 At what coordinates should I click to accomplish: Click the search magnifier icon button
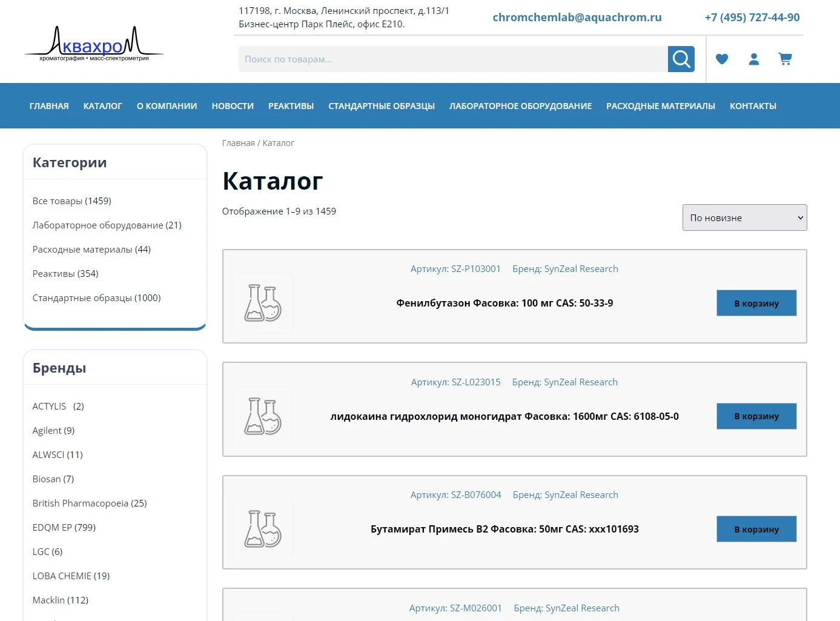click(x=681, y=59)
